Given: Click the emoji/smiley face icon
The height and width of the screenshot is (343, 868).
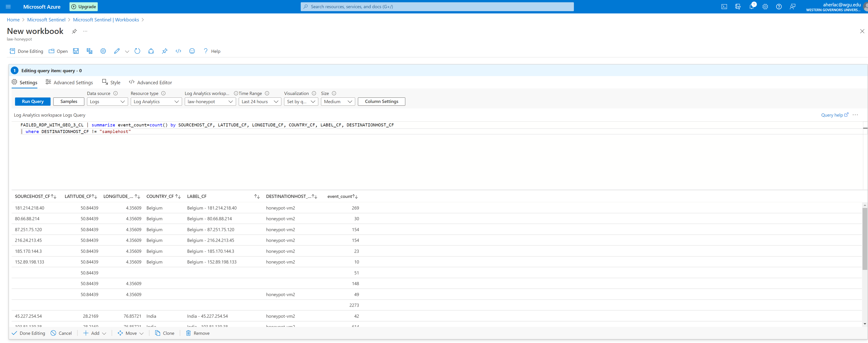Looking at the screenshot, I should [x=192, y=50].
